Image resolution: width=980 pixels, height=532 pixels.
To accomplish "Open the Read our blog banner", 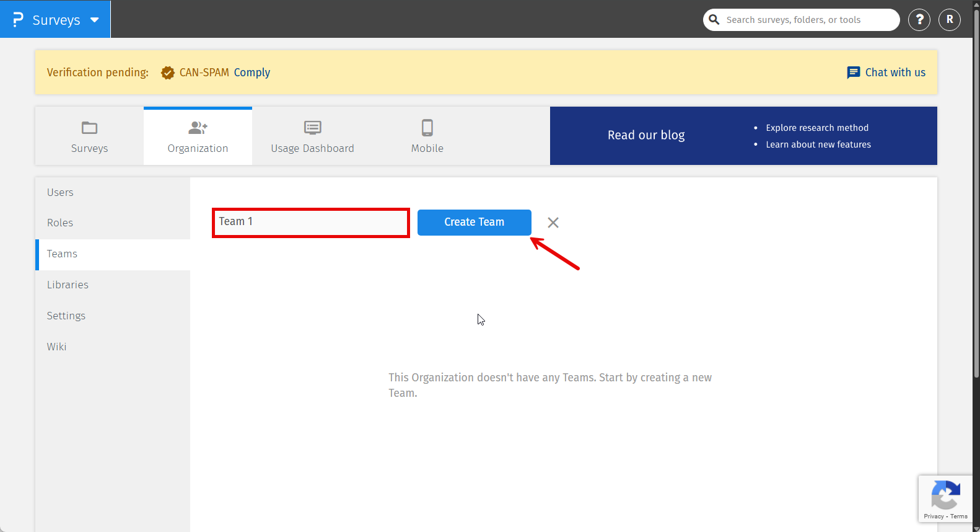I will click(x=646, y=135).
